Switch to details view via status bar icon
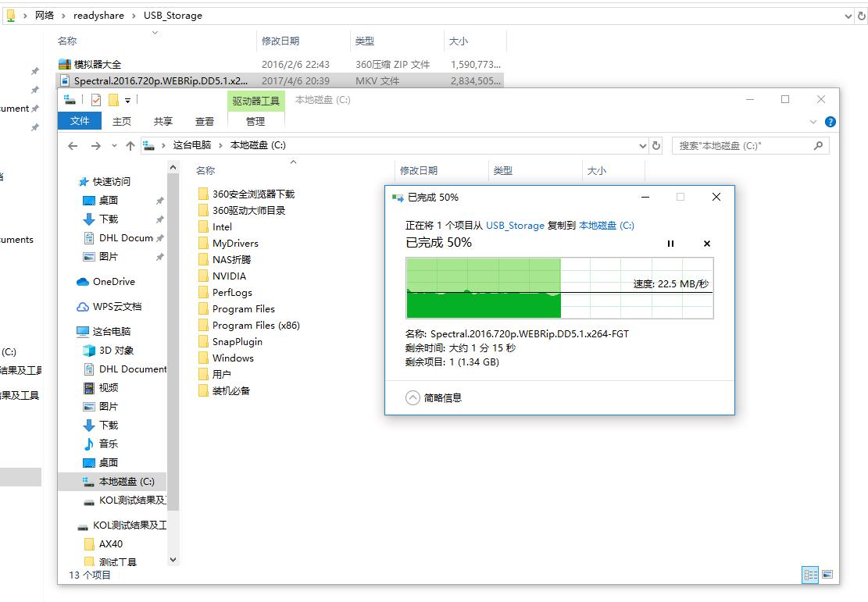868x602 pixels. coord(810,575)
